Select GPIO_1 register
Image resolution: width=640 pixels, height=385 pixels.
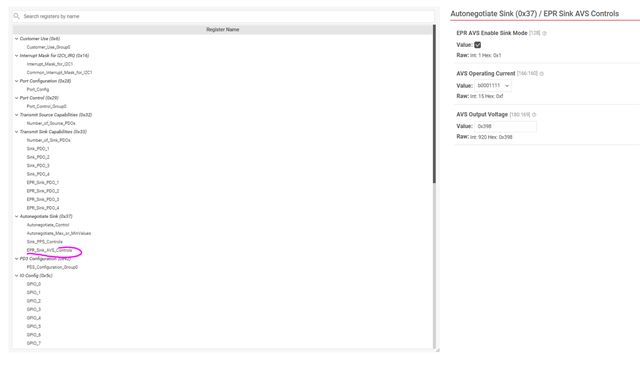pyautogui.click(x=34, y=293)
